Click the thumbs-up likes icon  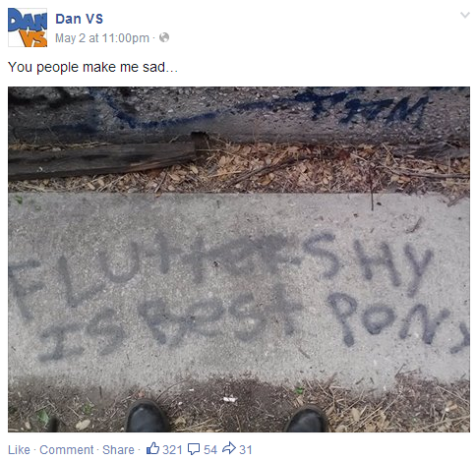coord(152,448)
